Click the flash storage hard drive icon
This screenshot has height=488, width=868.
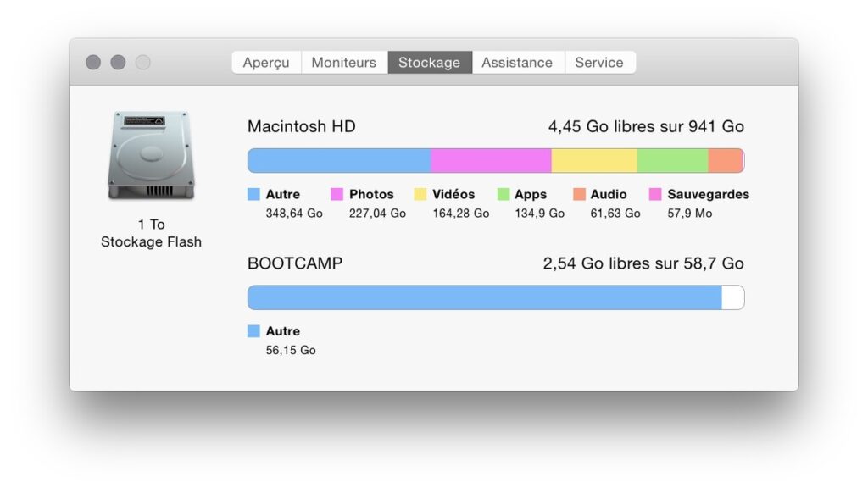coord(151,156)
